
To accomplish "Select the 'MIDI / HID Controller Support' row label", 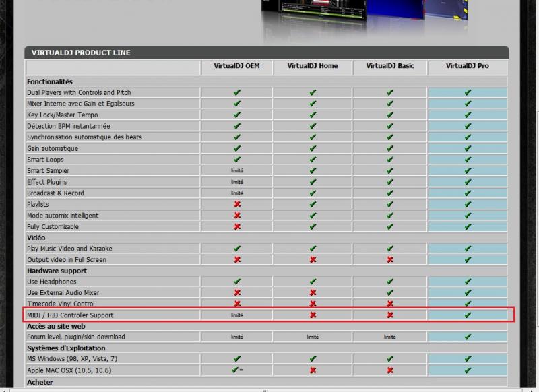I will (x=70, y=315).
